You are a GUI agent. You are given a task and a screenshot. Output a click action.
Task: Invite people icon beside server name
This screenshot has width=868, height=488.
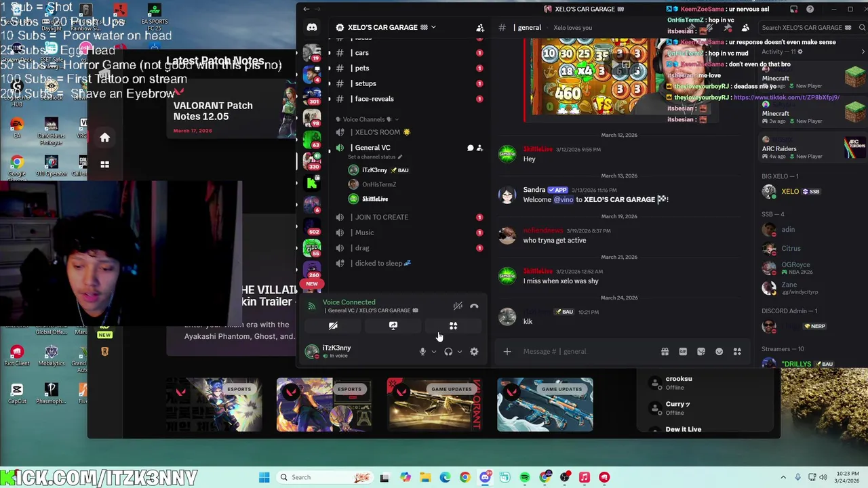tap(480, 28)
